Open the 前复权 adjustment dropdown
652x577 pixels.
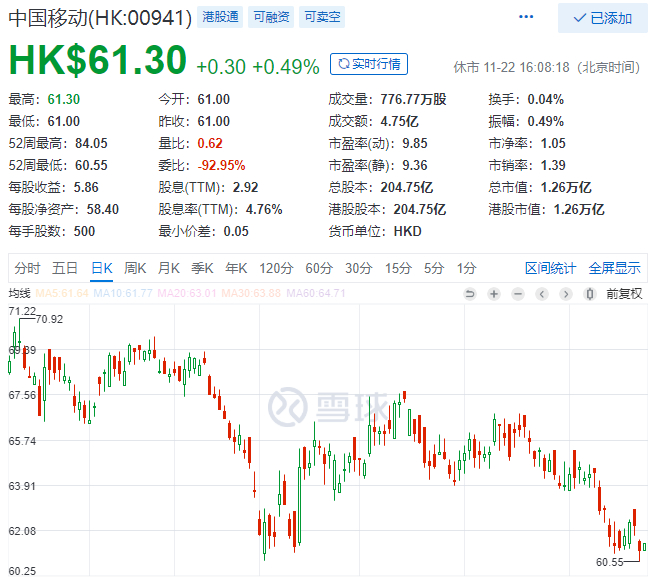[624, 294]
